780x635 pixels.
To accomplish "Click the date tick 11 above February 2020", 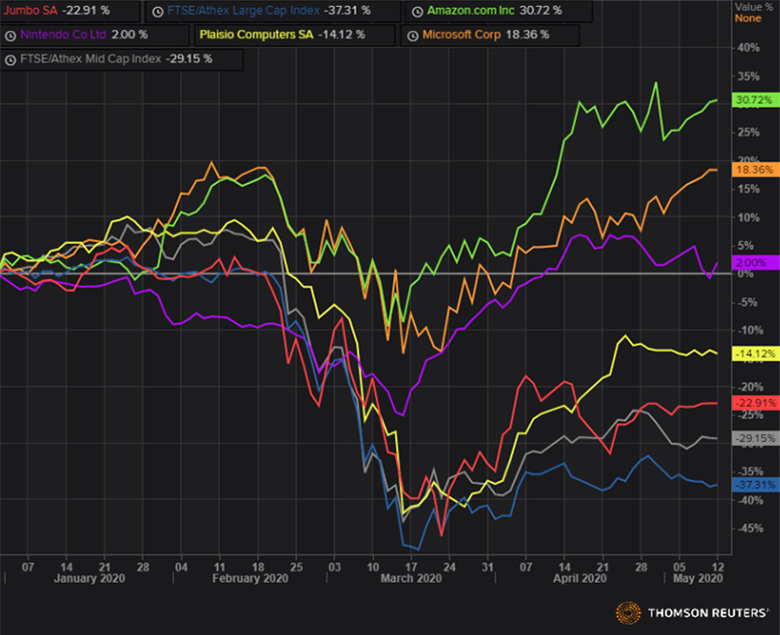I will coord(219,567).
